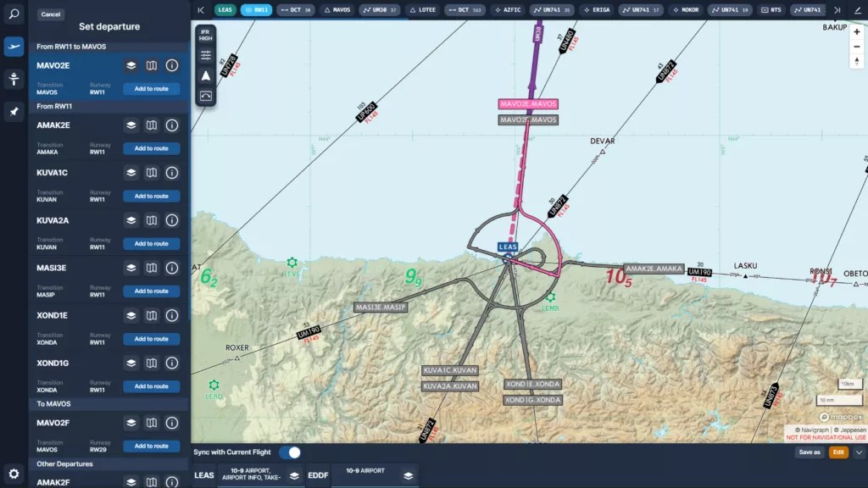Click the zoom in control on the map
Viewport: 868px width, 488px height.
[859, 30]
